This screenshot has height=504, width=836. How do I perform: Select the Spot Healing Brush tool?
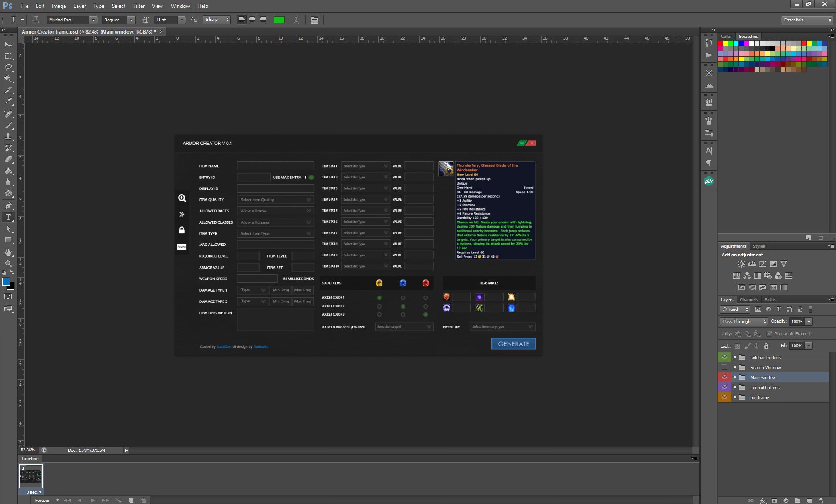click(8, 114)
